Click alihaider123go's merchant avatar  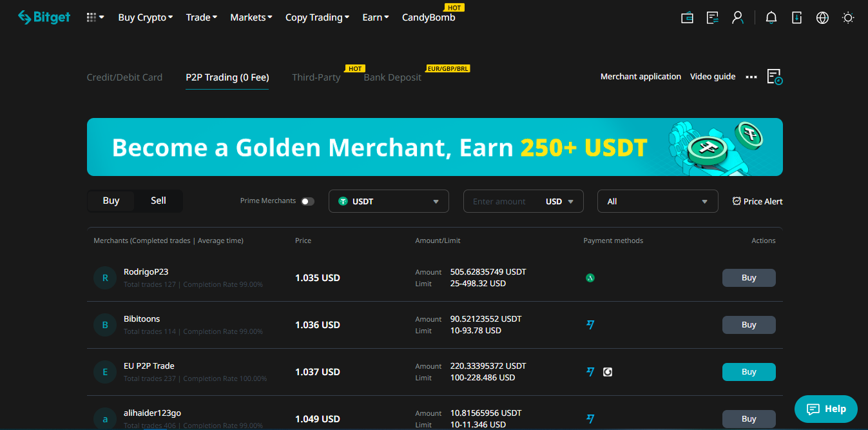coord(105,419)
